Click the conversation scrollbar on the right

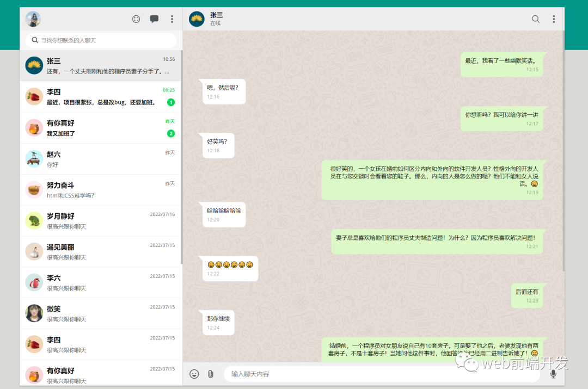point(563,151)
